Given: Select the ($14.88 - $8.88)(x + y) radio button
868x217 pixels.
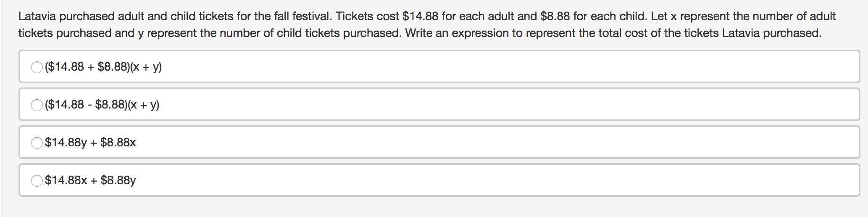Looking at the screenshot, I should pos(37,105).
